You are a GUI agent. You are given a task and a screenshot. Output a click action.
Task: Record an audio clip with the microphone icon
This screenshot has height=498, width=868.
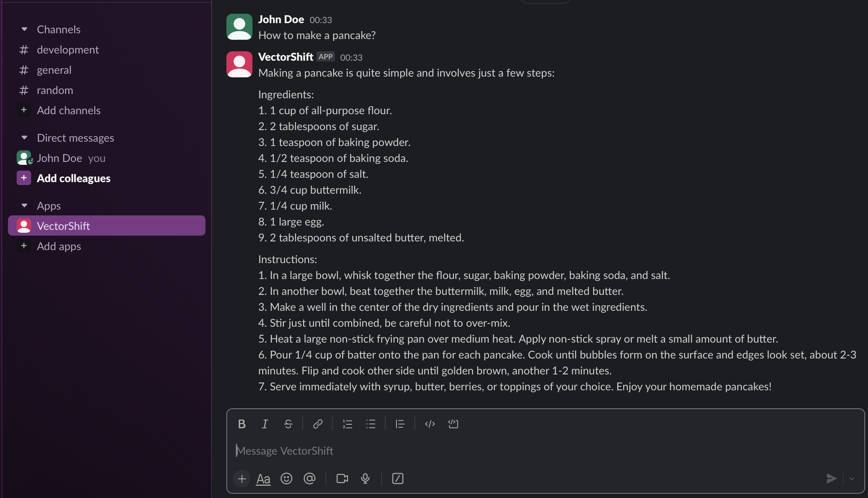click(365, 478)
